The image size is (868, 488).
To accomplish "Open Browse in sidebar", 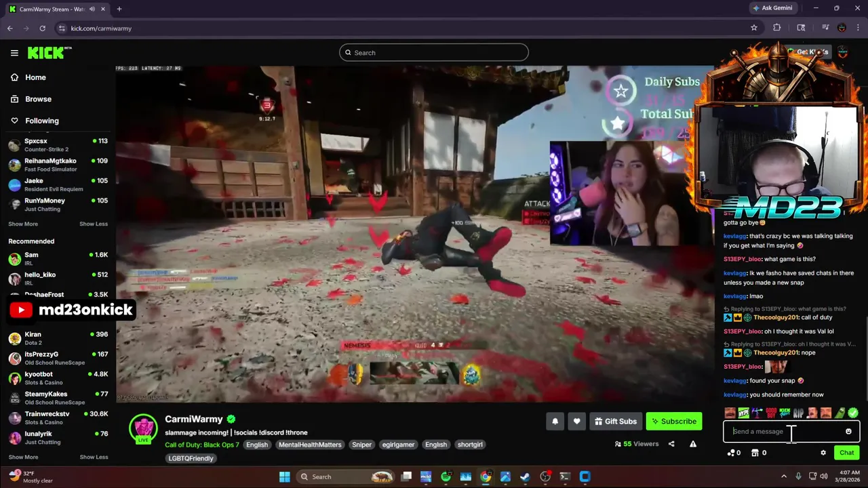I will pyautogui.click(x=38, y=99).
